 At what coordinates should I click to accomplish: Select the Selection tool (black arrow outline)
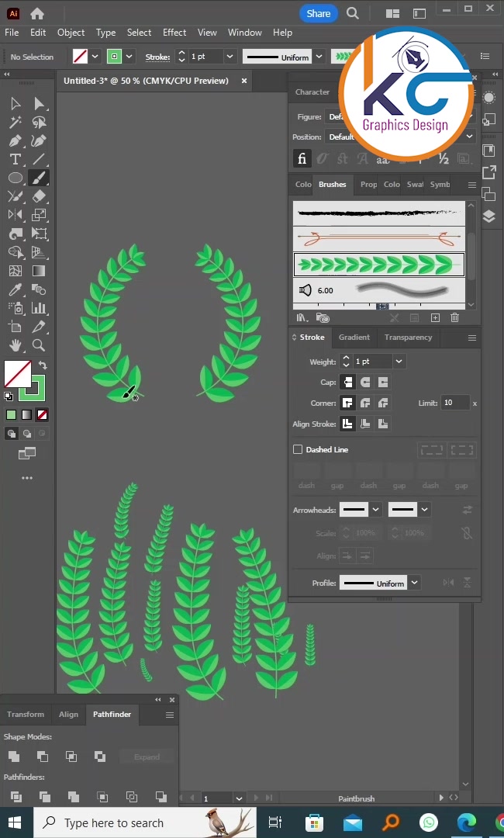(x=16, y=103)
